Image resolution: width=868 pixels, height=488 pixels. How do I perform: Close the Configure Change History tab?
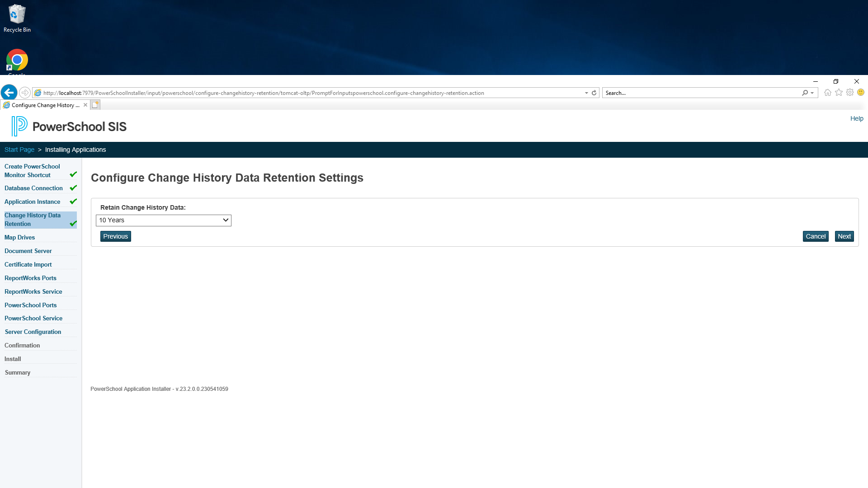(x=85, y=105)
